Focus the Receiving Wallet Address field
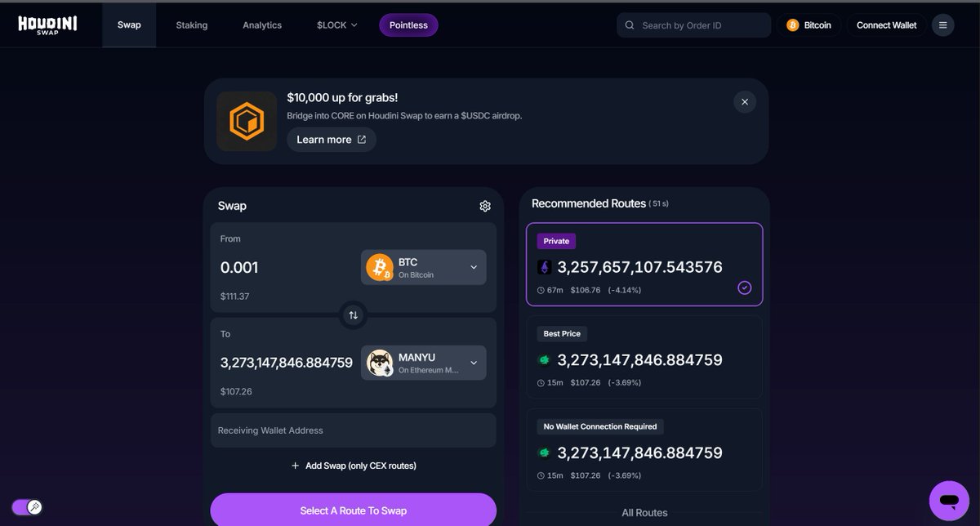Viewport: 980px width, 526px height. (353, 430)
